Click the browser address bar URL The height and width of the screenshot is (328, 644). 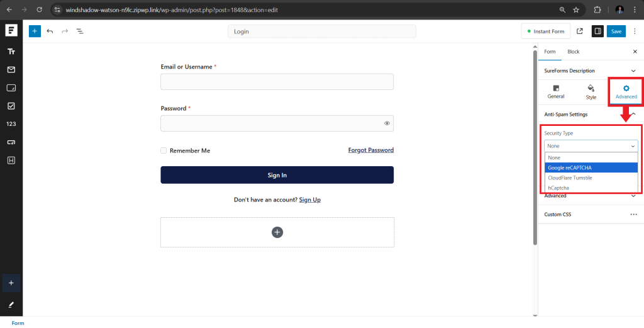click(172, 9)
